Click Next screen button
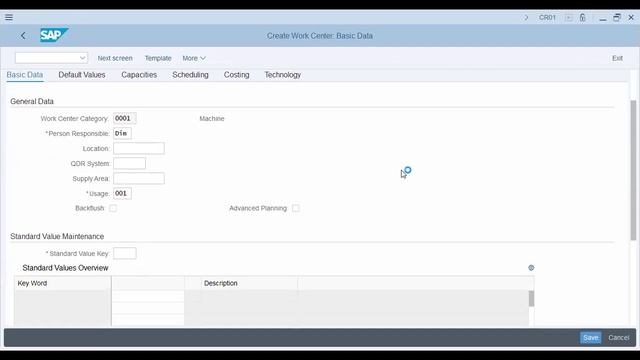640x360 pixels. pyautogui.click(x=115, y=58)
